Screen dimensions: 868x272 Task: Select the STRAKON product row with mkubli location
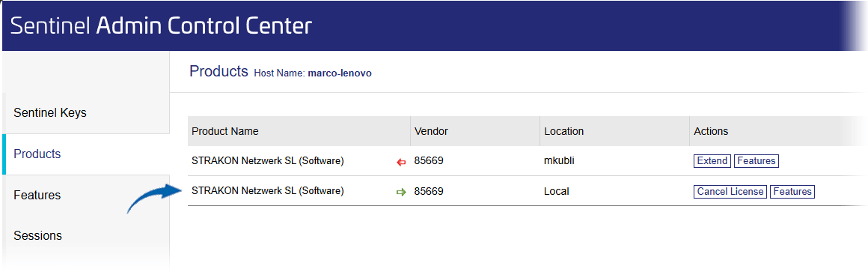[520, 161]
